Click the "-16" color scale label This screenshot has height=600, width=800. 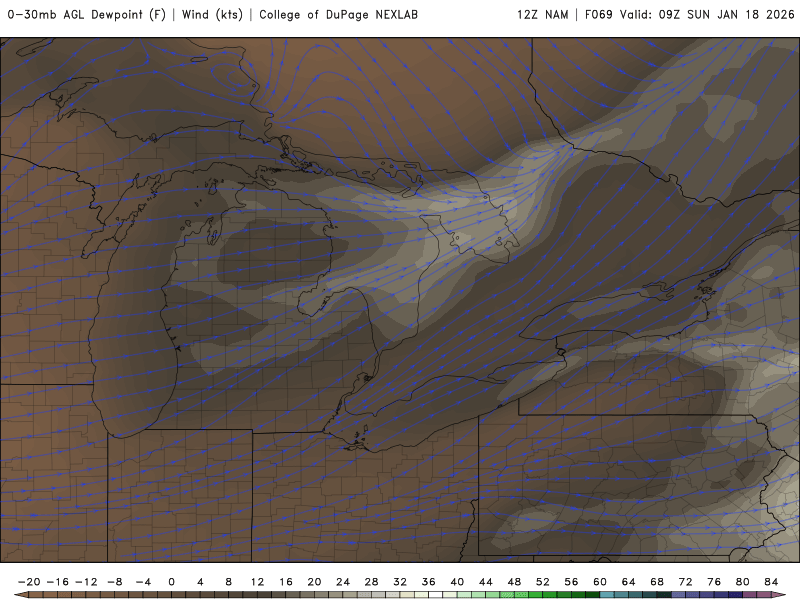[58, 582]
